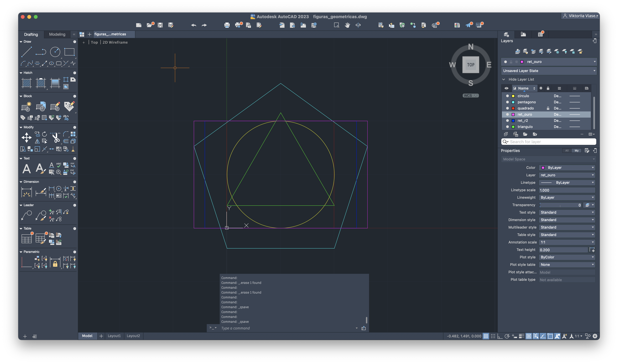Screen dimensions: 618x364
Task: Toggle visibility of circulo layer
Action: 507,96
